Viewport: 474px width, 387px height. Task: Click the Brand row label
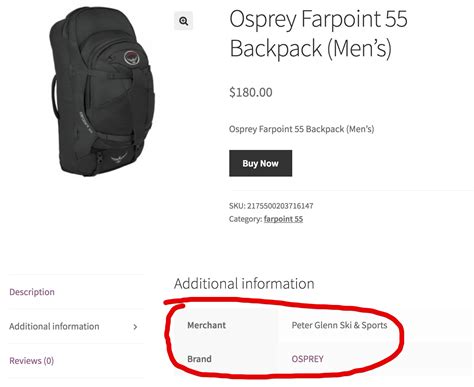pyautogui.click(x=199, y=359)
